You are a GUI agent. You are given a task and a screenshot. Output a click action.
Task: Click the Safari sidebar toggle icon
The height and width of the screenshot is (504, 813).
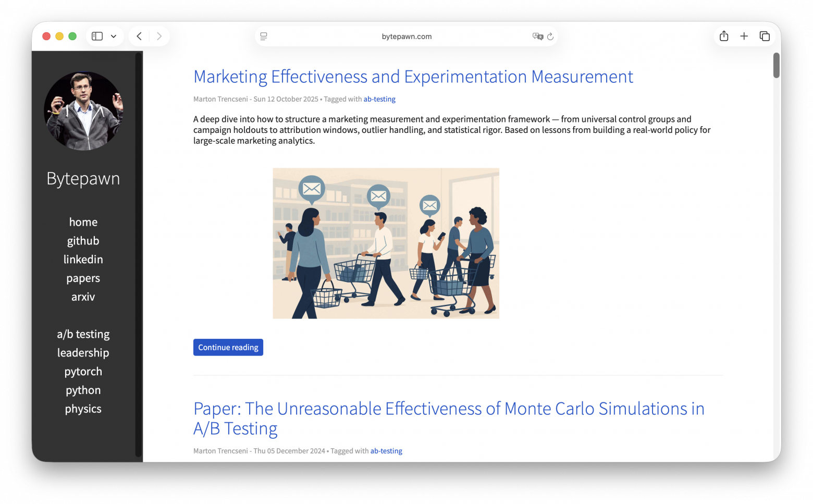97,36
